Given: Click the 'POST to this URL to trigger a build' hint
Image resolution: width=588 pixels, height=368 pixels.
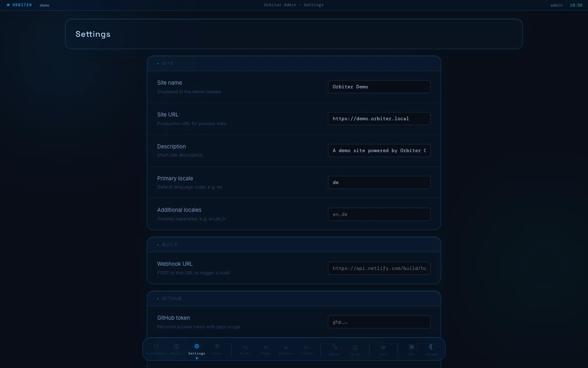Looking at the screenshot, I should [x=193, y=273].
